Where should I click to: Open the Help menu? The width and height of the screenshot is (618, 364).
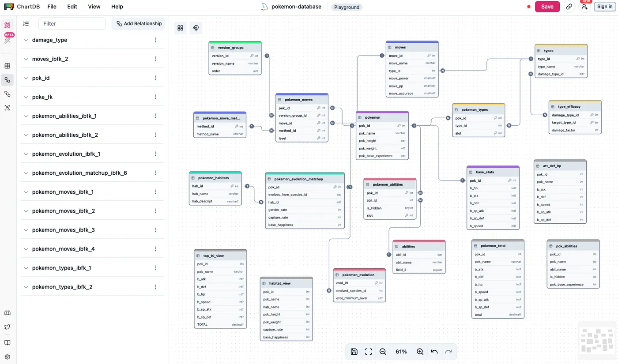point(117,7)
